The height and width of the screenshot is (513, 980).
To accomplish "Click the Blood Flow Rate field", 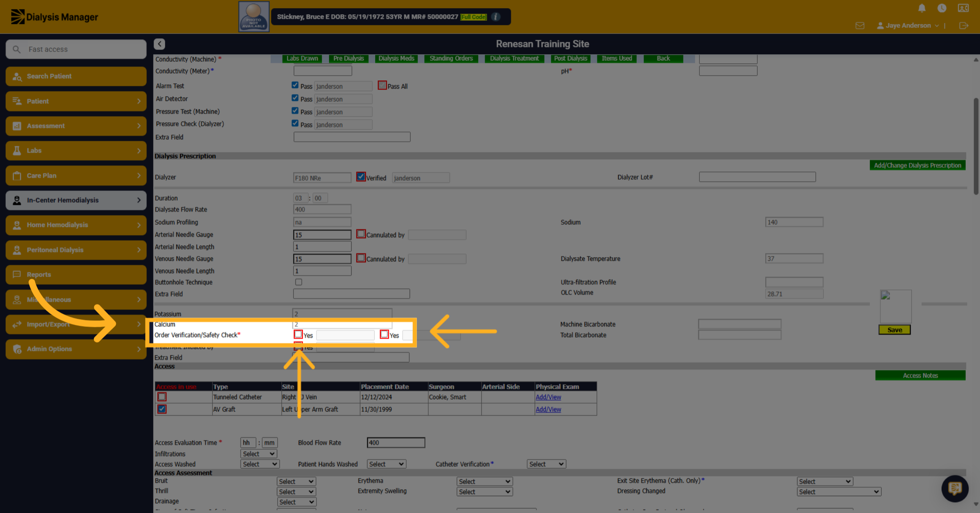I will tap(396, 442).
